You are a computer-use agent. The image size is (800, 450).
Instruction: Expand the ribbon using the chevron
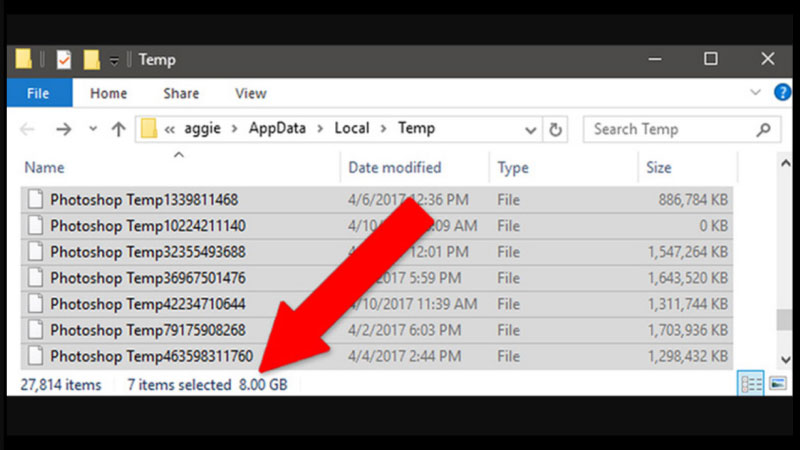pos(756,93)
